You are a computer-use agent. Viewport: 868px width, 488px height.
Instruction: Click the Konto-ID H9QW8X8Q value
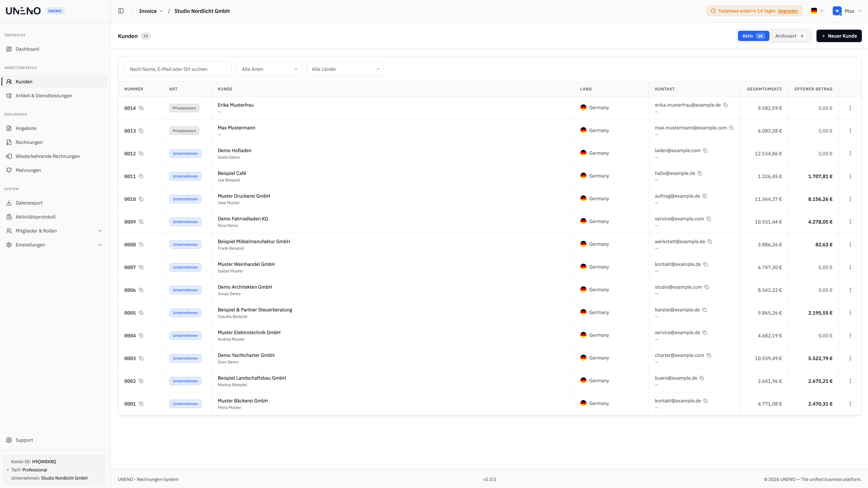pyautogui.click(x=44, y=462)
